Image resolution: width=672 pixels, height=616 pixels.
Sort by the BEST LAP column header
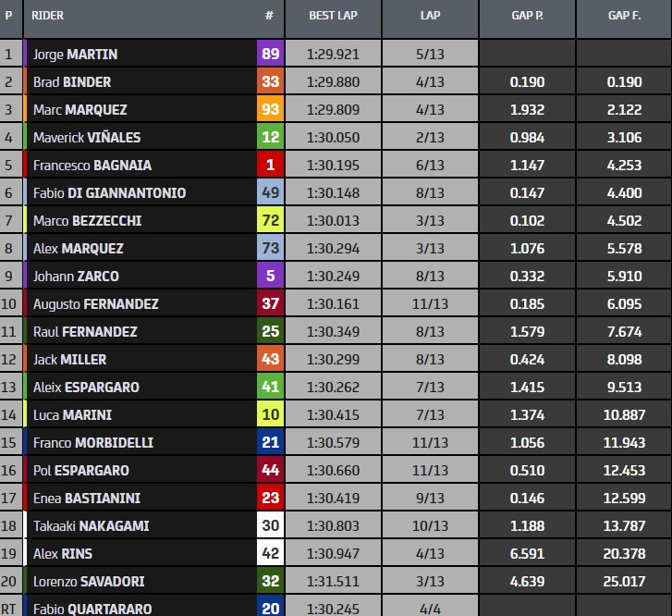[x=333, y=16]
